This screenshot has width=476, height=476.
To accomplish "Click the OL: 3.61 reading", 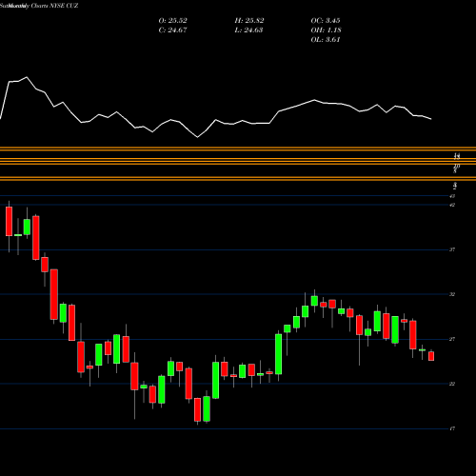I will pos(326,40).
